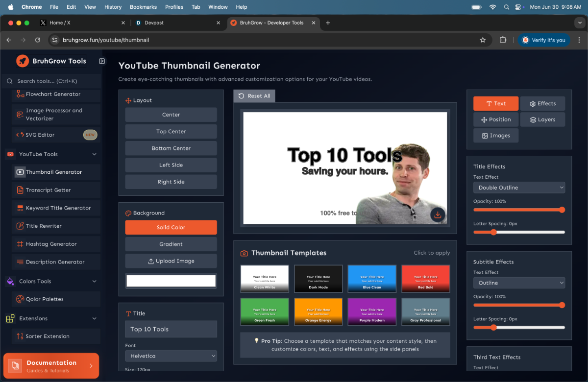588x382 pixels.
Task: Reload the page with the refresh icon
Action: click(x=38, y=40)
